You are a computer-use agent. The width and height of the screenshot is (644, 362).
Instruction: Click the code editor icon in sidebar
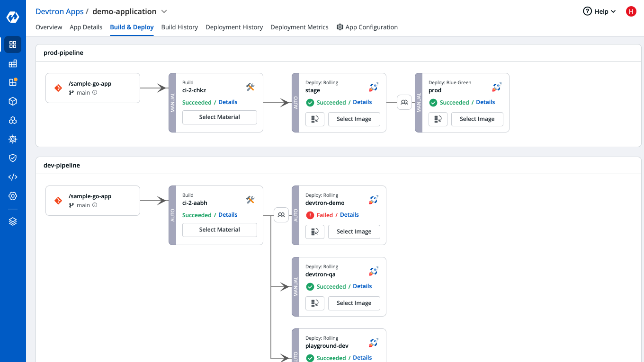(13, 177)
